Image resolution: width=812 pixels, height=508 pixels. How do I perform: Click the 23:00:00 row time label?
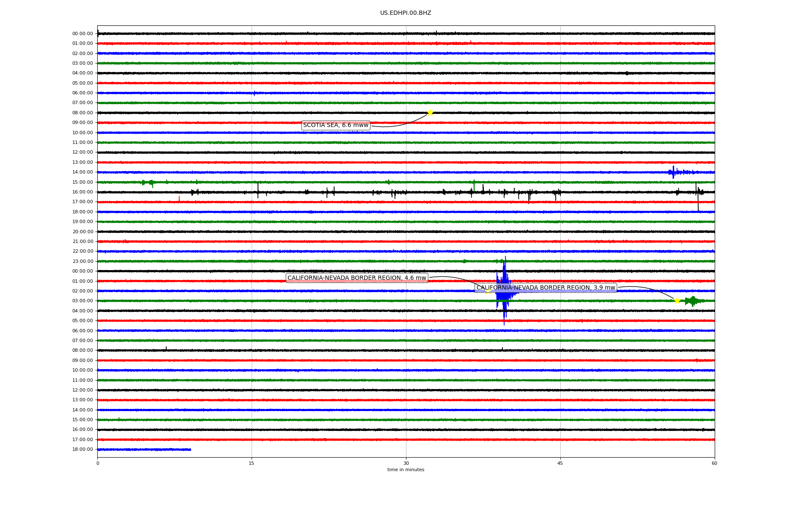[x=82, y=262]
